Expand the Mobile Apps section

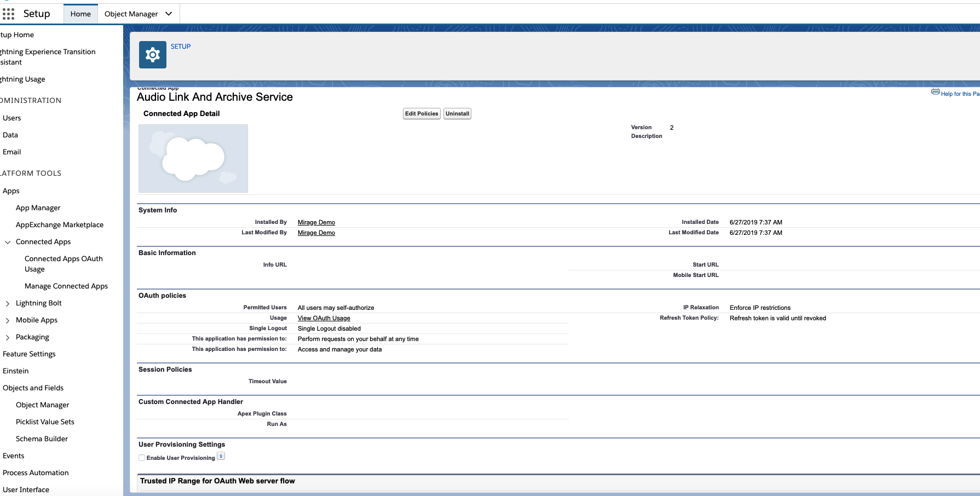tap(8, 320)
